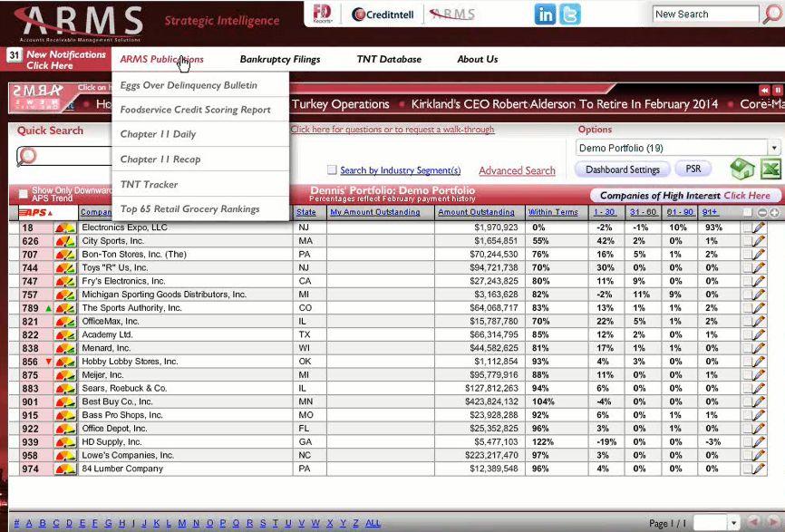Toggle select-all checkbox in table header

(x=748, y=213)
